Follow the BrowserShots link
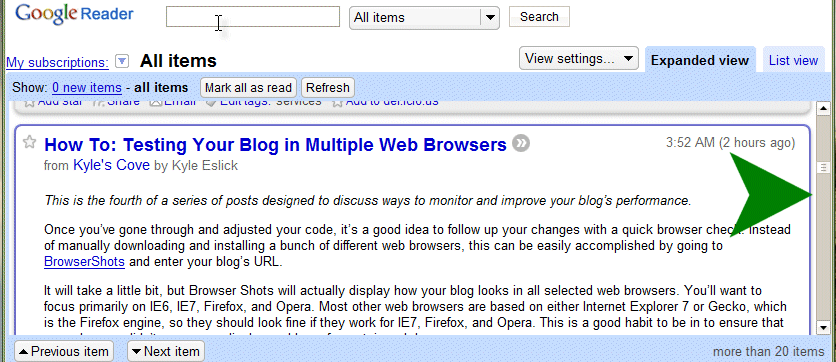 [x=84, y=262]
